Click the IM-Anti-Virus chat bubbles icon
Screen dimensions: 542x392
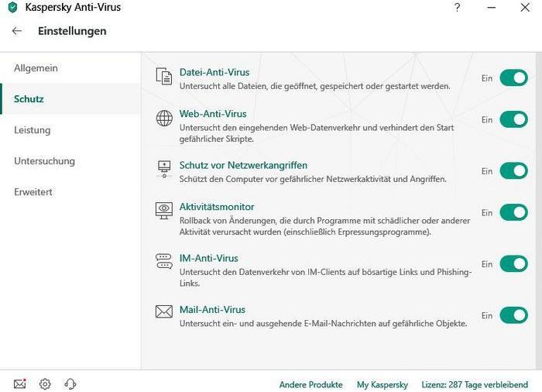[x=164, y=262]
